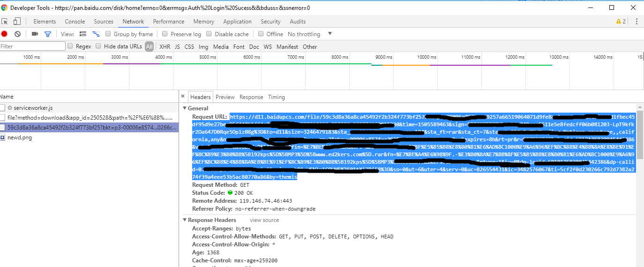Filter requests by JS

point(177,46)
